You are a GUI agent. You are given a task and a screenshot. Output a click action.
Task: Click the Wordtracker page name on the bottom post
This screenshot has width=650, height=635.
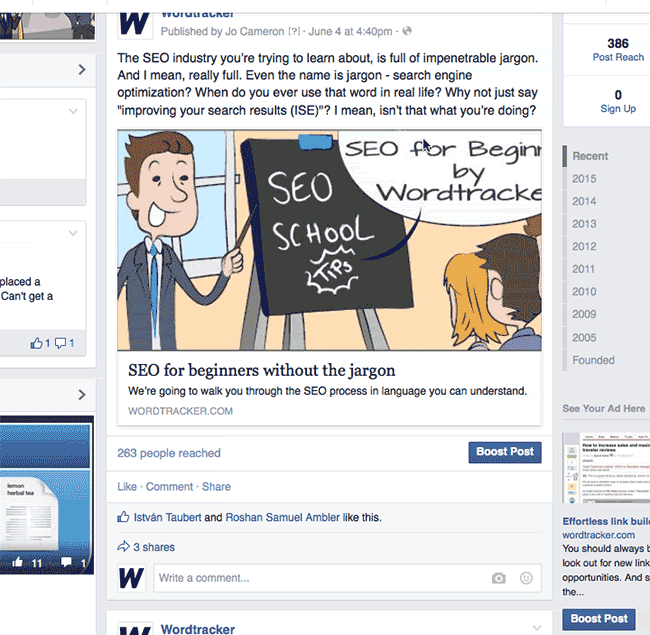point(198,629)
